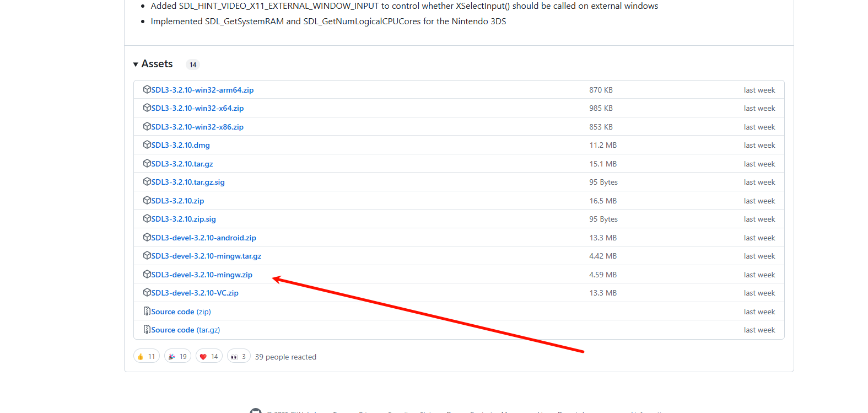Download SDL3-3.2.10-win32-x86.zip
Image resolution: width=868 pixels, height=413 pixels.
[197, 127]
